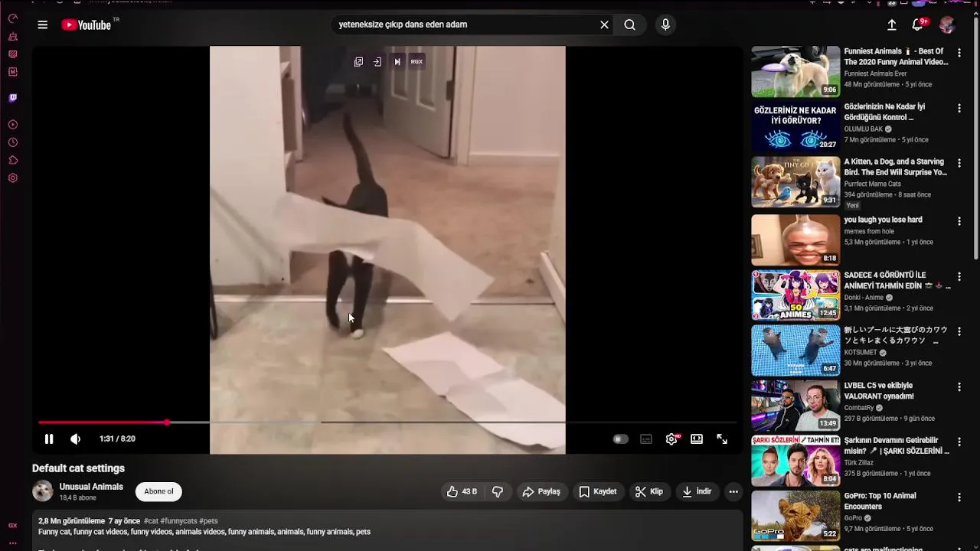
Task: Open options menu for GoPro Top 10 video
Action: 959,497
